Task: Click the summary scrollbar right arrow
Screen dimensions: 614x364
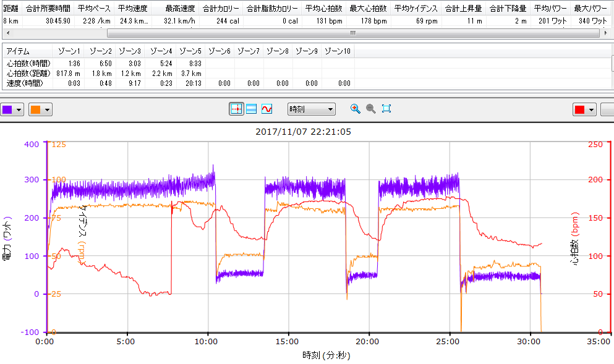Action: tap(605, 33)
